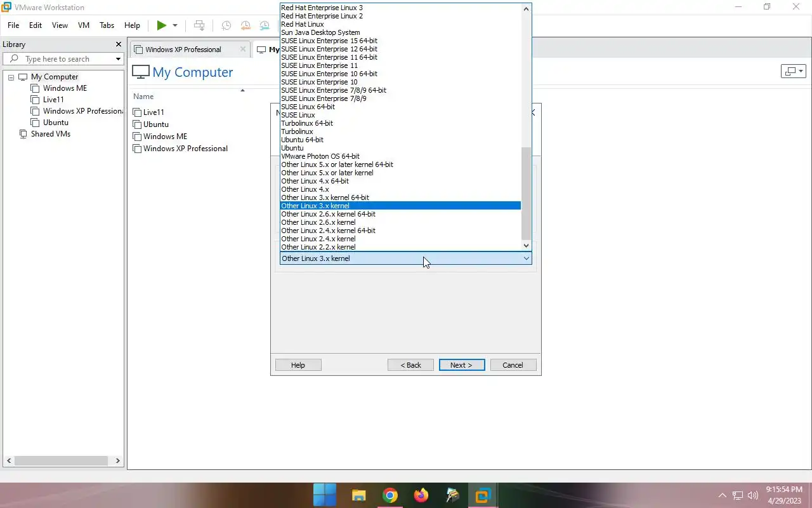This screenshot has width=812, height=508.
Task: Open Windows Start from taskbar
Action: click(325, 495)
